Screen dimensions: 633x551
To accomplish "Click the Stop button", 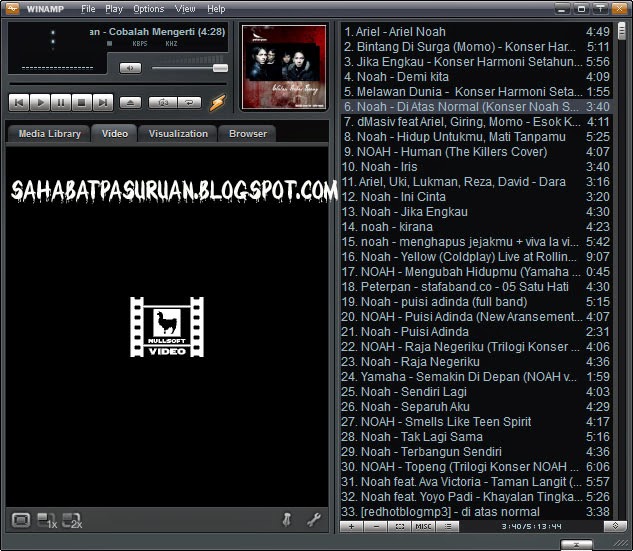I will (82, 103).
